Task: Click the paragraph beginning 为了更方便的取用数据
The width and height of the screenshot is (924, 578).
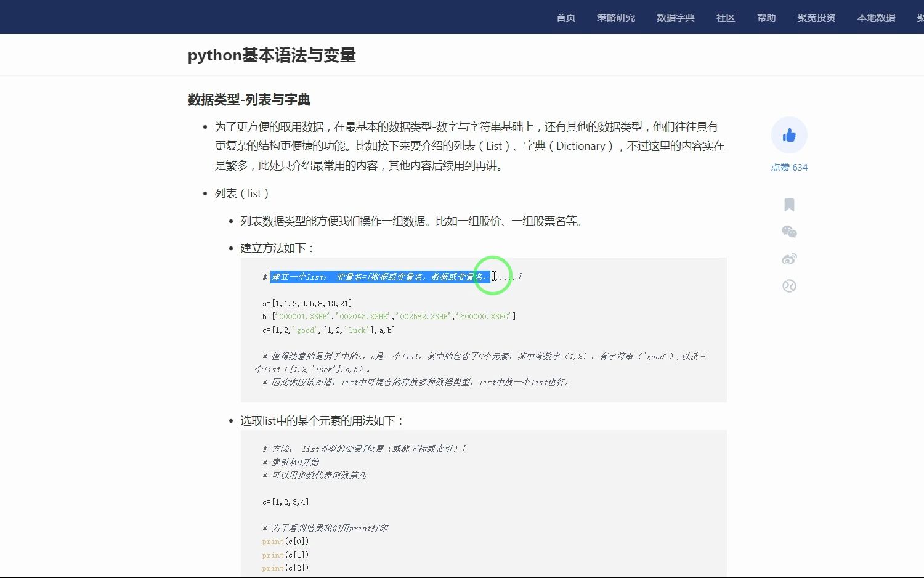Action: pos(470,146)
